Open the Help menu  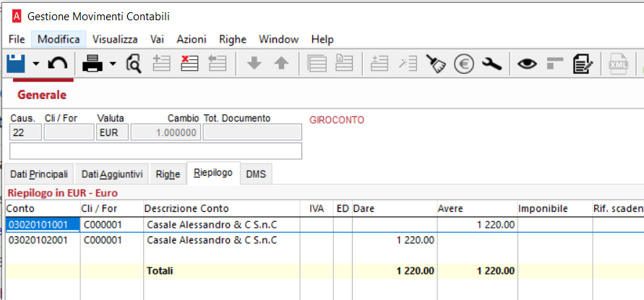[322, 40]
